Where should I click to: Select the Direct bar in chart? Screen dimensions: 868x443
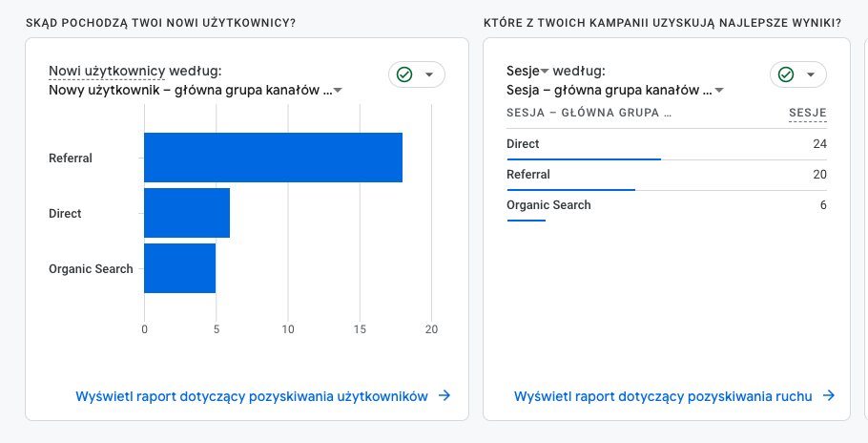point(187,213)
